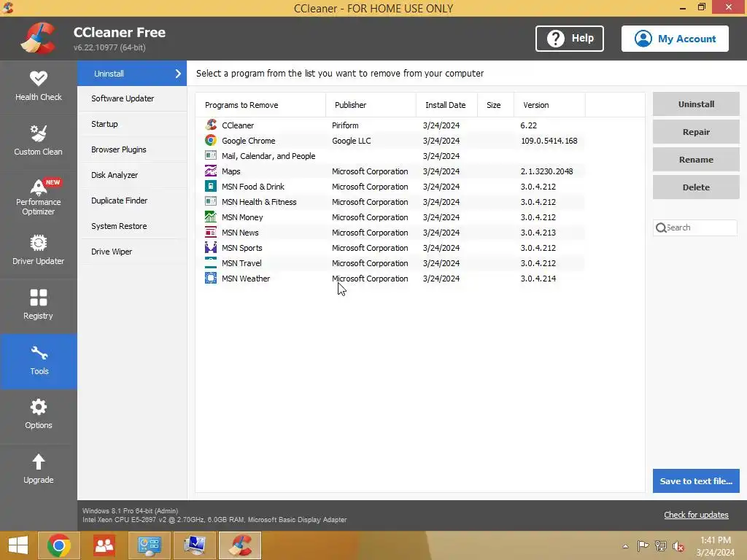The width and height of the screenshot is (747, 560).
Task: Select the MSN Weather row name
Action: click(x=246, y=279)
